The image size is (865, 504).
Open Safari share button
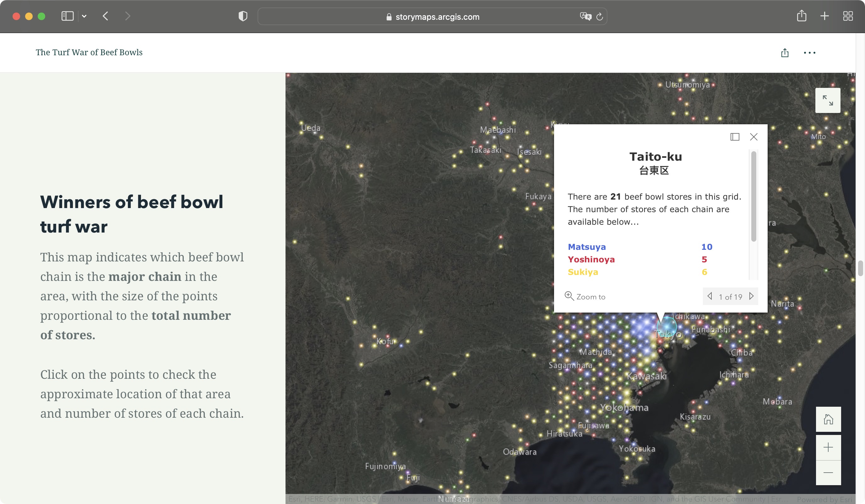pyautogui.click(x=802, y=16)
